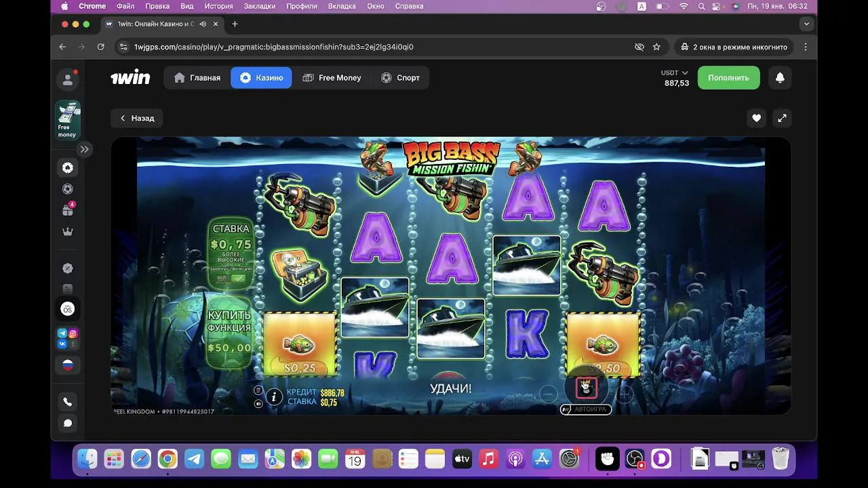The width and height of the screenshot is (868, 488).
Task: Open the Apple menu
Action: tap(65, 6)
